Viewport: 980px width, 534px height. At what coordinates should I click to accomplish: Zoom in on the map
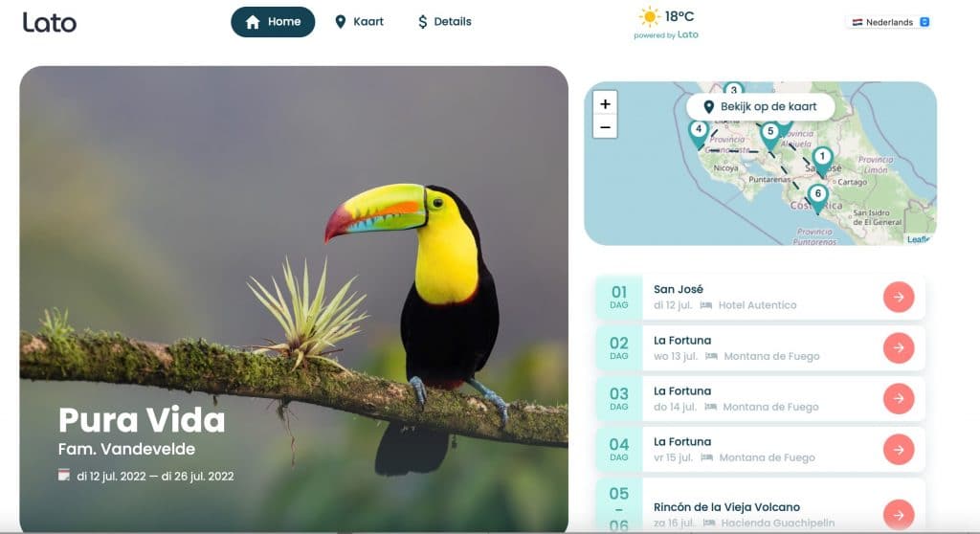coord(605,103)
